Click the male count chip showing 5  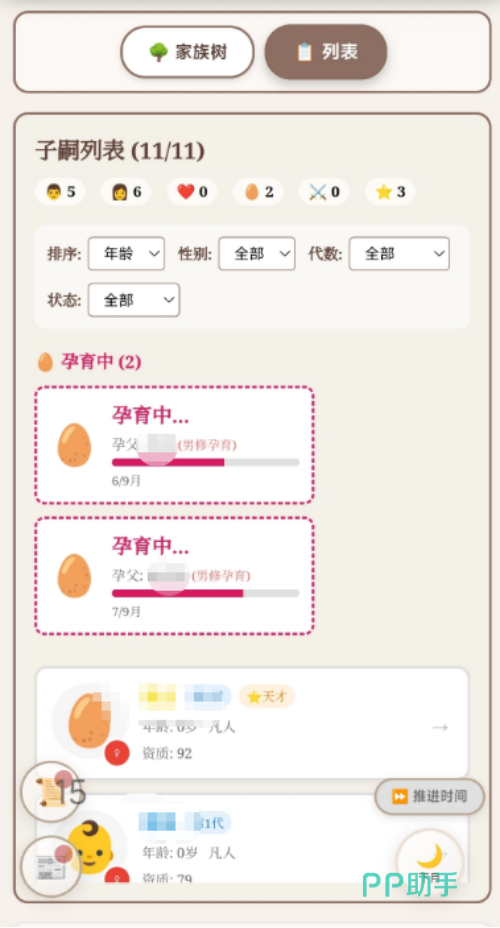coord(60,192)
